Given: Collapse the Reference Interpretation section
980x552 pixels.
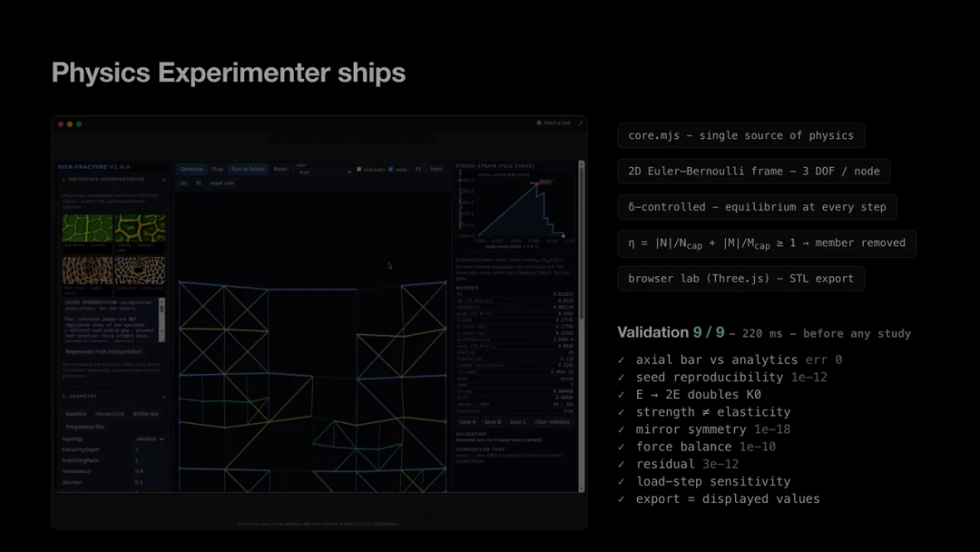Looking at the screenshot, I should point(163,180).
